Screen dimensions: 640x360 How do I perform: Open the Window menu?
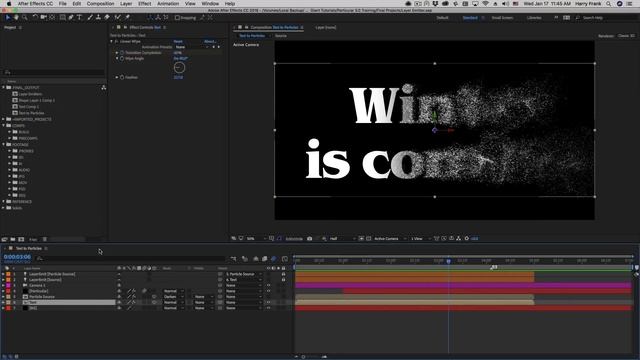coord(210,3)
